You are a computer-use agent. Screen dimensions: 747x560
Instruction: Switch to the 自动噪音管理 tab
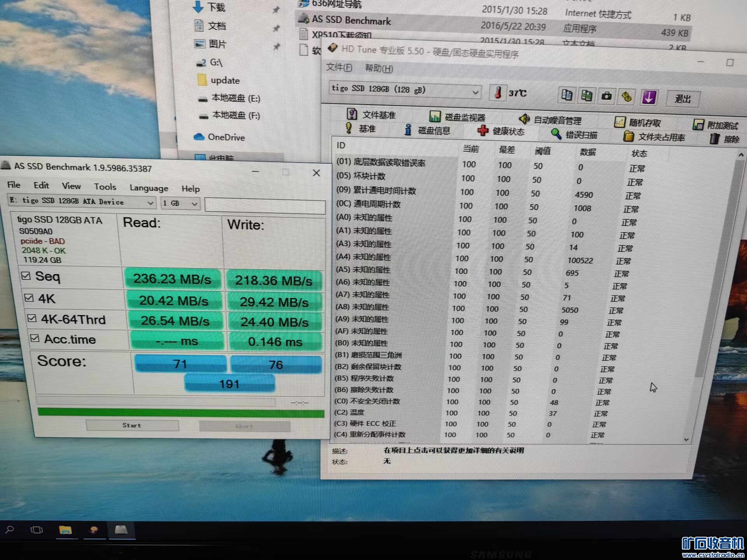tap(550, 119)
